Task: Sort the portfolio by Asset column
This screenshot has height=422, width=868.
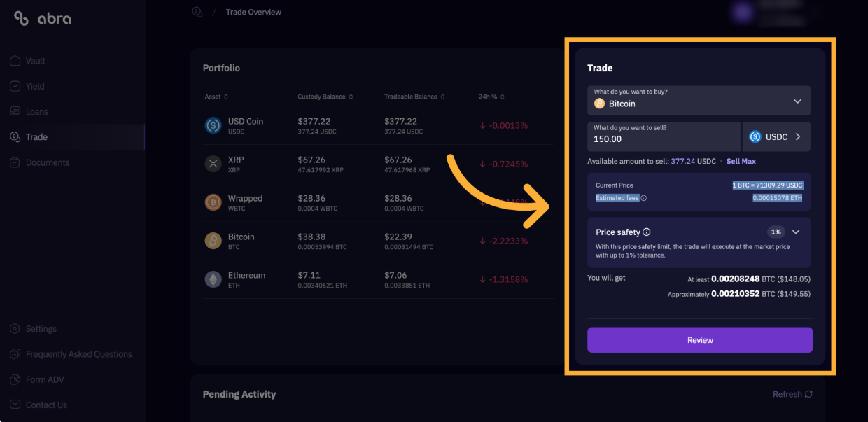Action: click(216, 97)
